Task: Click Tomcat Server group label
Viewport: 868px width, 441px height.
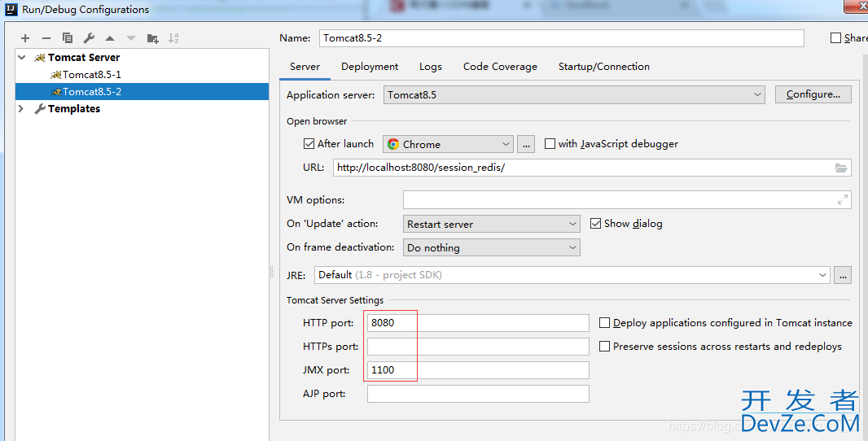Action: pos(84,57)
